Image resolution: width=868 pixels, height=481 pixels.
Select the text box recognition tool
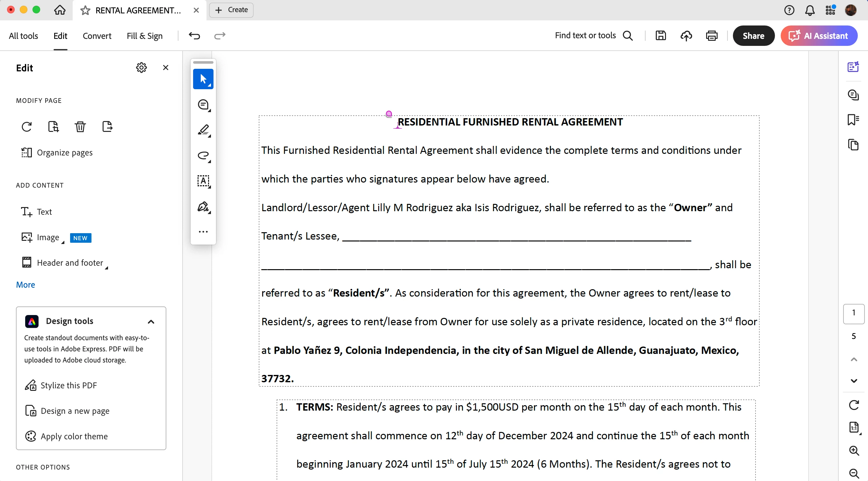pyautogui.click(x=203, y=181)
